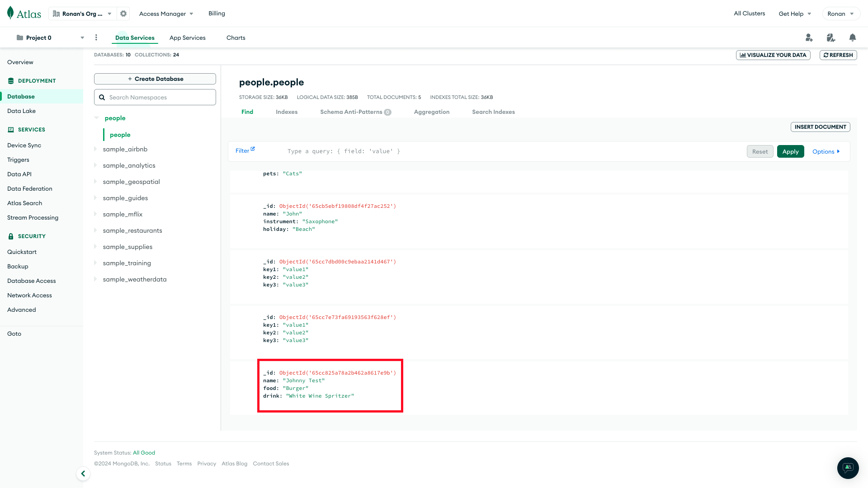
Task: Click the Deployment stack icon
Action: point(11,81)
